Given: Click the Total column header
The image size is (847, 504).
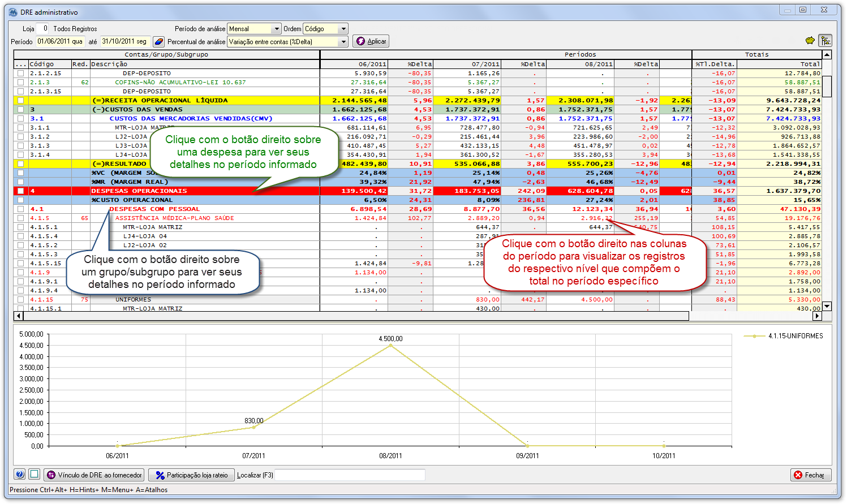Looking at the screenshot, I should pos(779,64).
